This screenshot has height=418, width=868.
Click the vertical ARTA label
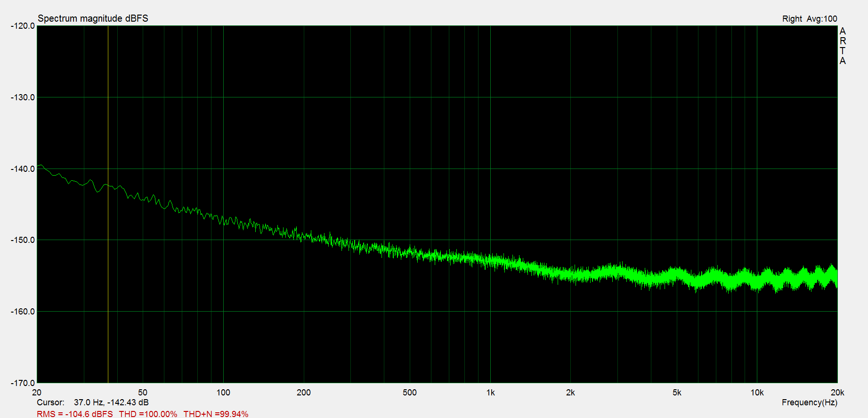click(843, 46)
